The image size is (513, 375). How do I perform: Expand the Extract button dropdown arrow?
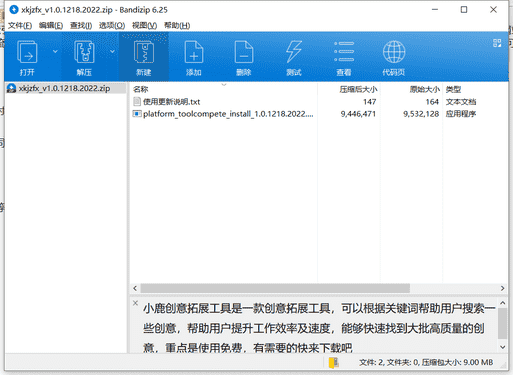[112, 51]
